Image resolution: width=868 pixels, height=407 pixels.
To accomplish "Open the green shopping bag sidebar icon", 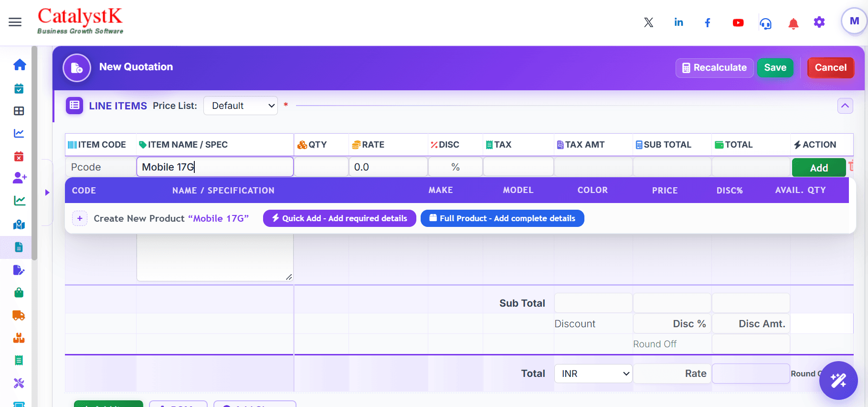I will click(19, 292).
